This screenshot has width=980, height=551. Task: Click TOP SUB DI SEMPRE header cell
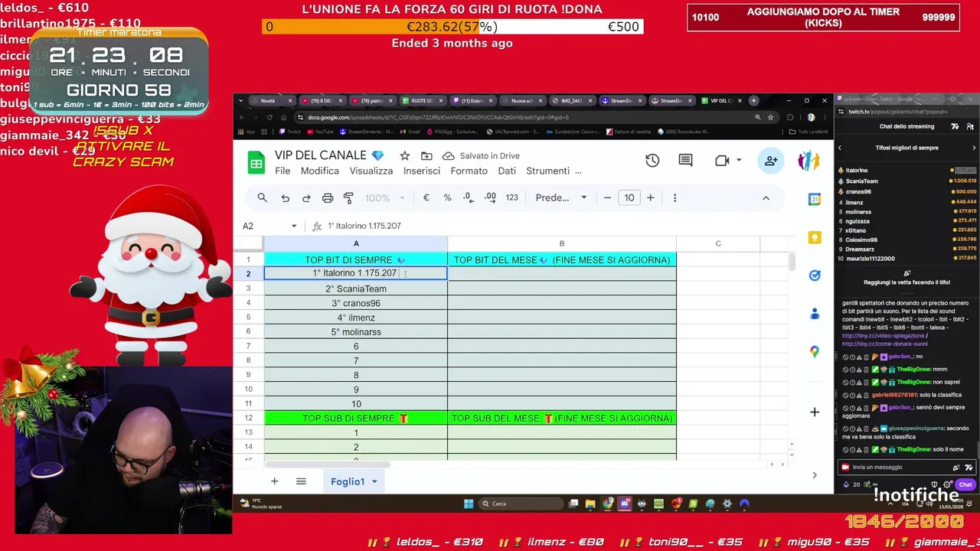(356, 418)
